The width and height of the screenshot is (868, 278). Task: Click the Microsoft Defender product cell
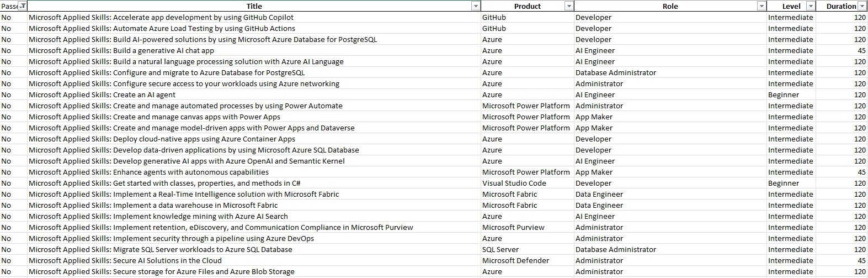point(515,260)
